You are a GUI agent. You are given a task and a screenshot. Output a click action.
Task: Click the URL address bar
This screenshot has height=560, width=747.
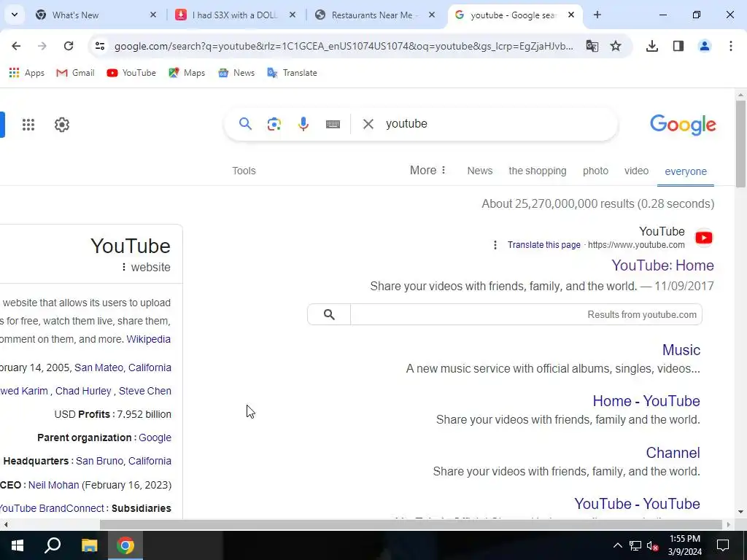344,46
